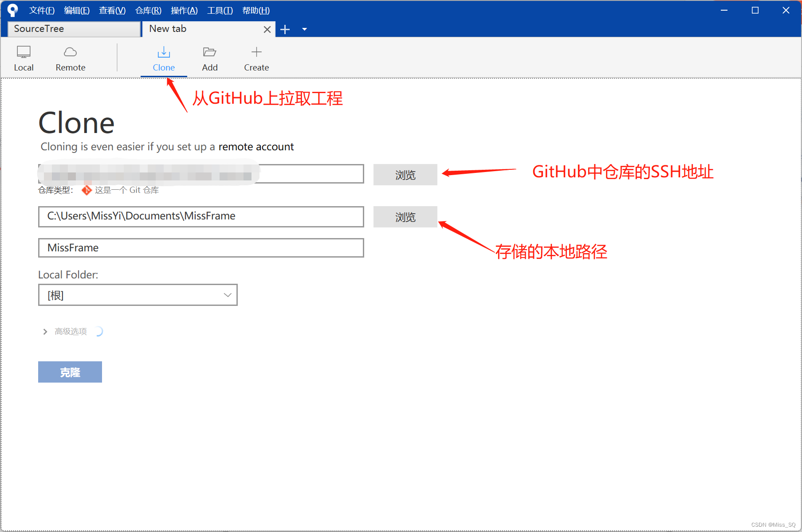Open the Local Folder dropdown showing [根]
This screenshot has height=532, width=802.
pos(138,295)
